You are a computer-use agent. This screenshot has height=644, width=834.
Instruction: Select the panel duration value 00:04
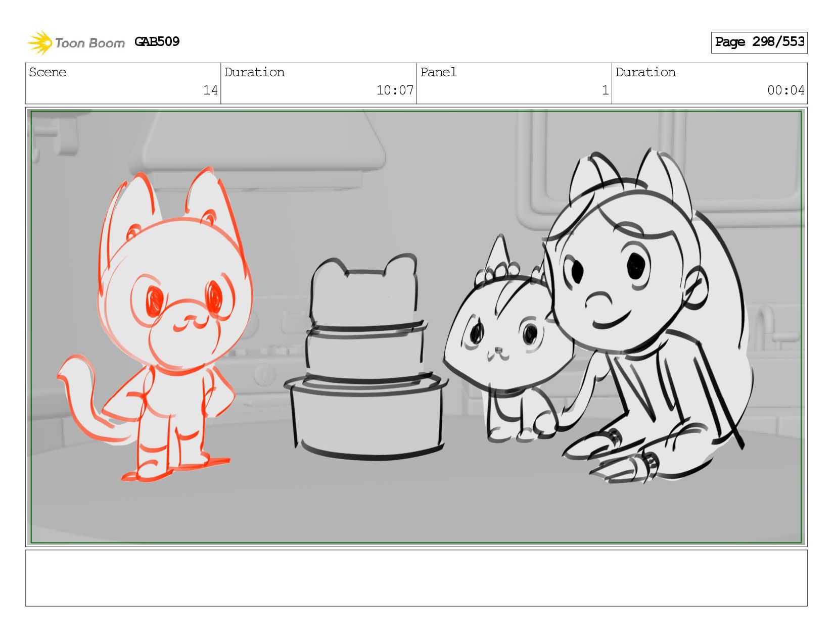(785, 90)
